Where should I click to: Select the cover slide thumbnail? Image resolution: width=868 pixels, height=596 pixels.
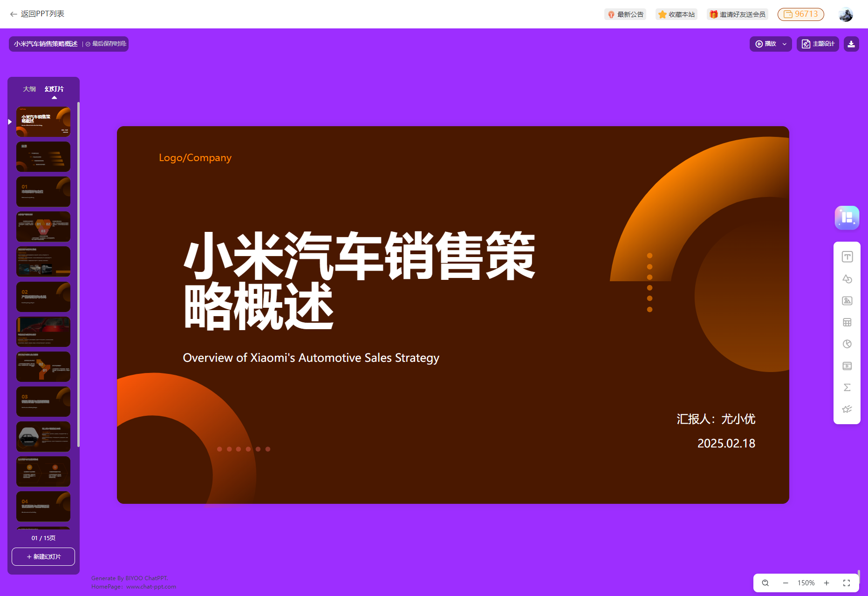pyautogui.click(x=43, y=122)
